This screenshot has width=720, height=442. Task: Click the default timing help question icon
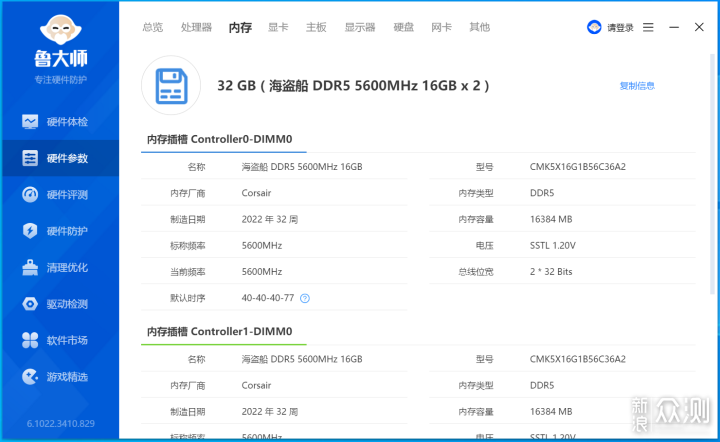coord(305,298)
